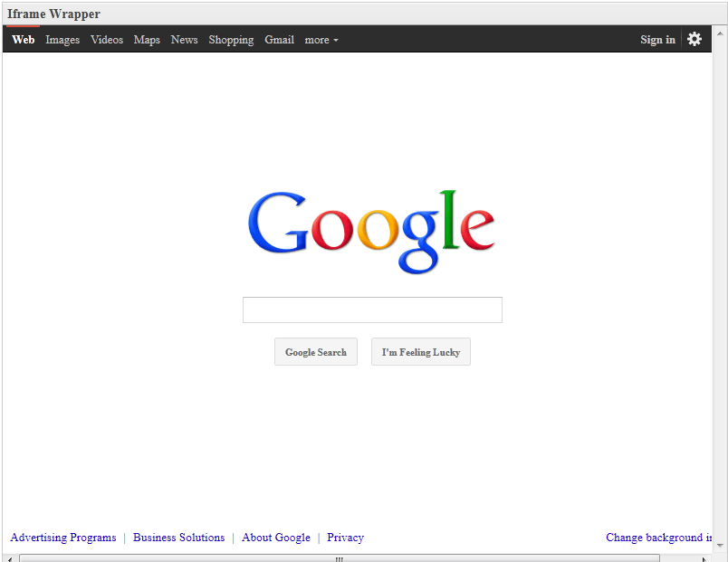Open the About Google link
Image resolution: width=728 pixels, height=562 pixels.
coord(276,538)
